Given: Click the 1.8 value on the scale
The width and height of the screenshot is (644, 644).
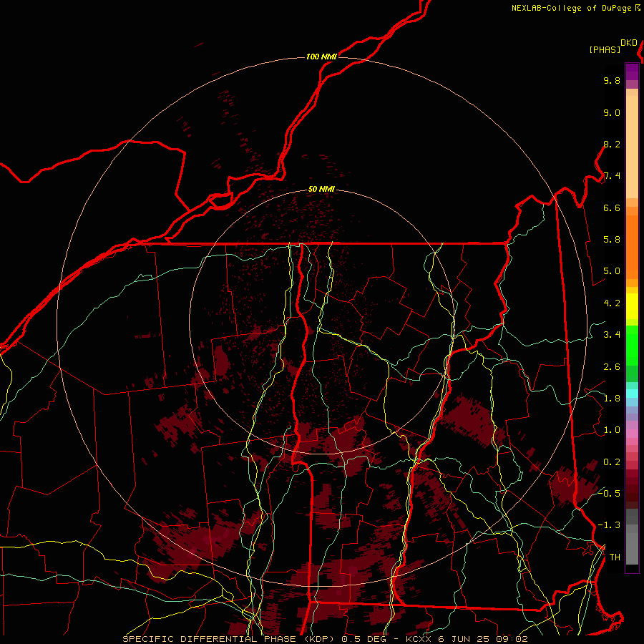Looking at the screenshot, I should click(x=612, y=399).
